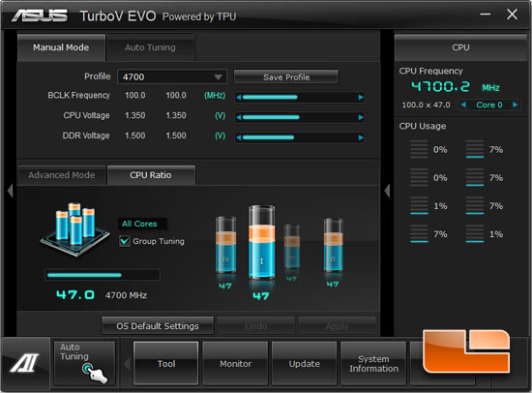Click OS Default Settings button
This screenshot has width=532, height=393.
coord(158,326)
